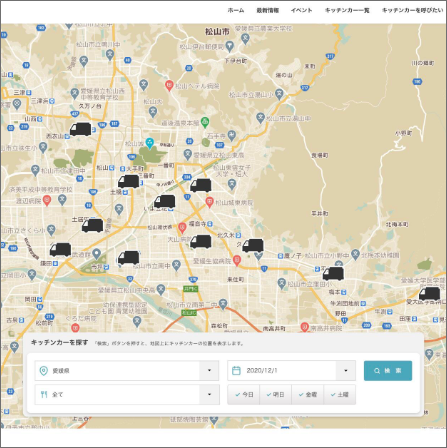Click the school pin for 松山市立南中
This screenshot has width=447, height=448.
click(x=176, y=265)
